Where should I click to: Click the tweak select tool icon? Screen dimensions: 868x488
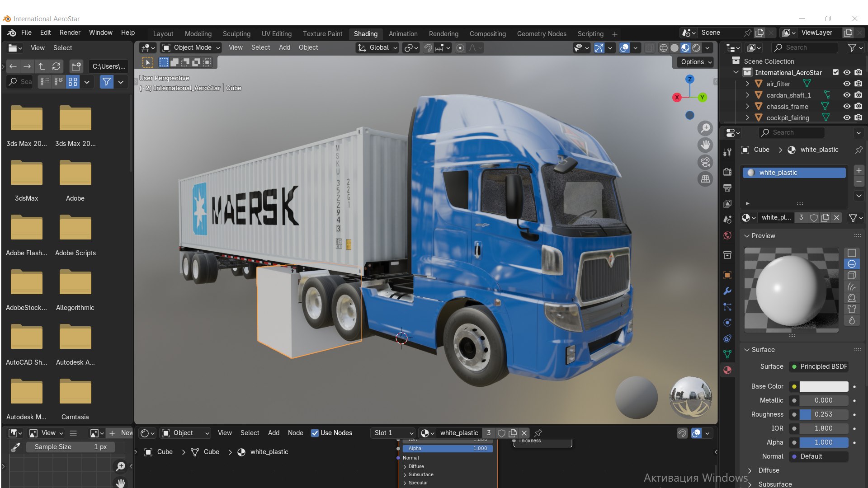[x=148, y=62]
